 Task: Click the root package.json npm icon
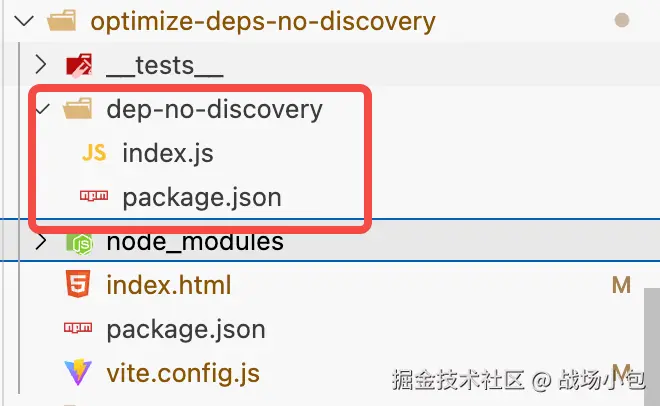77,329
